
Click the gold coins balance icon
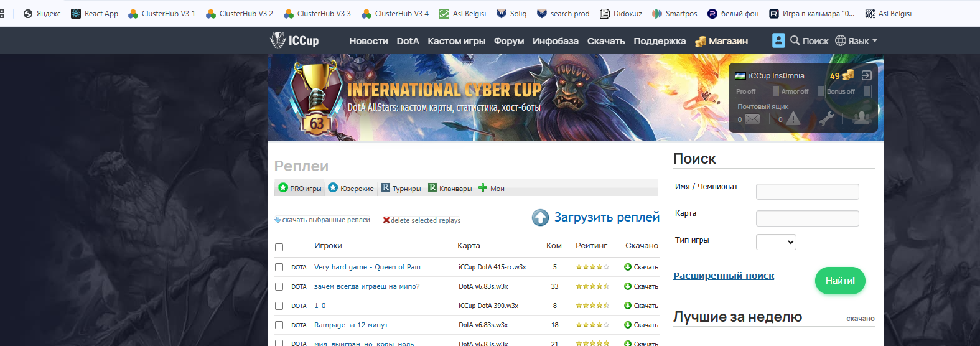848,75
